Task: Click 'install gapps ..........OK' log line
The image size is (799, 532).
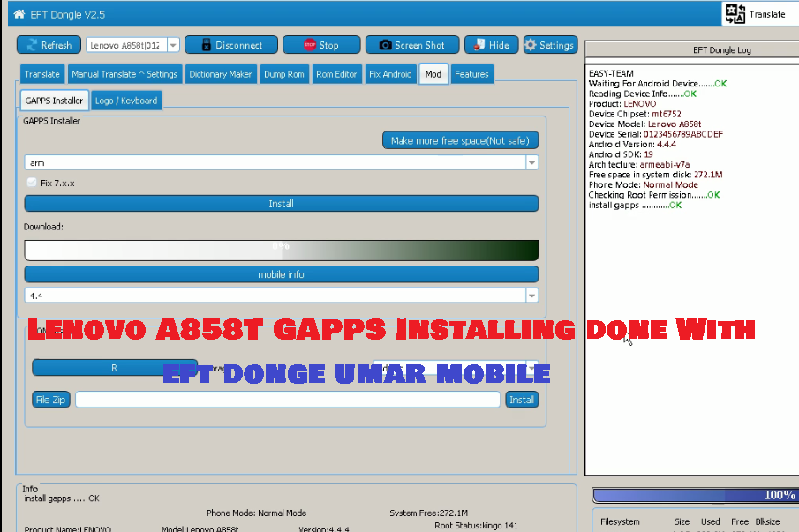Action: (x=635, y=206)
